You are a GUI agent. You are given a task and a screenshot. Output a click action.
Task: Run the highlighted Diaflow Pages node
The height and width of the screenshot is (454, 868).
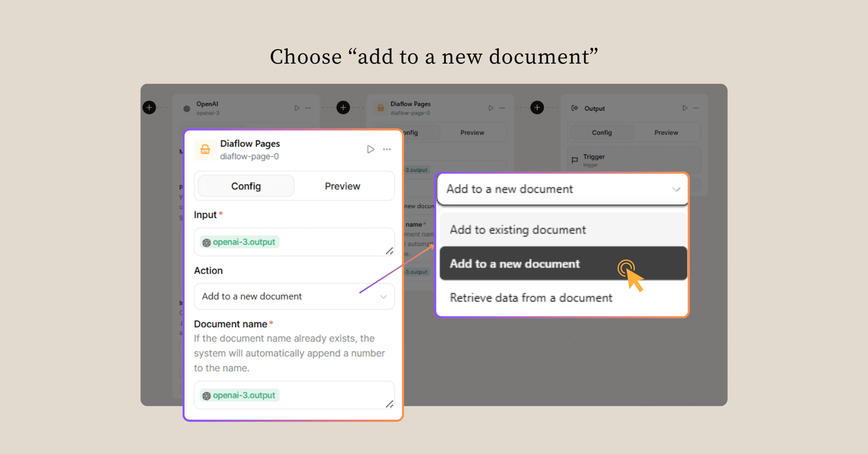(370, 149)
